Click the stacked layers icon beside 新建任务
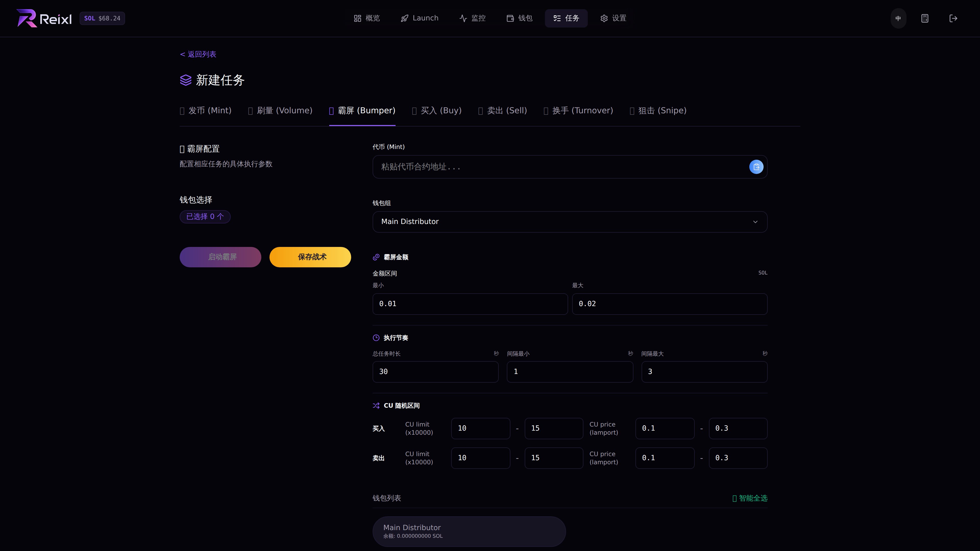Screen dimensions: 980x551 [x=186, y=80]
